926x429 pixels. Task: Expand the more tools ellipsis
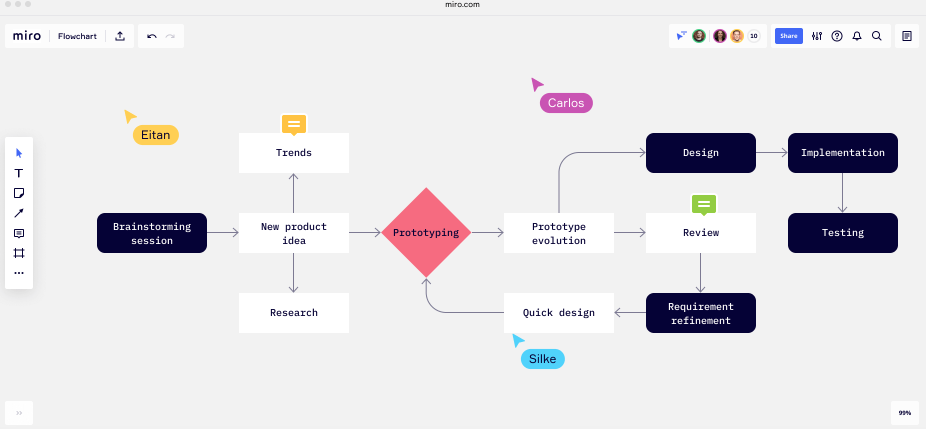tap(19, 273)
